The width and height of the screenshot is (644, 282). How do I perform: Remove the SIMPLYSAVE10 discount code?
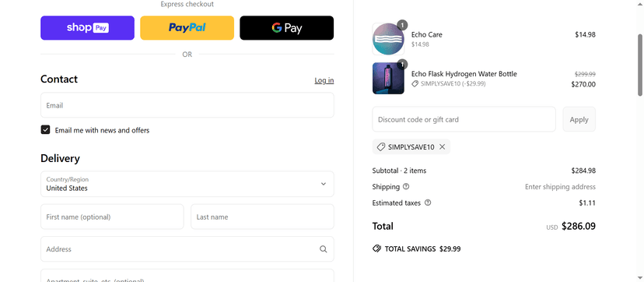tap(442, 146)
